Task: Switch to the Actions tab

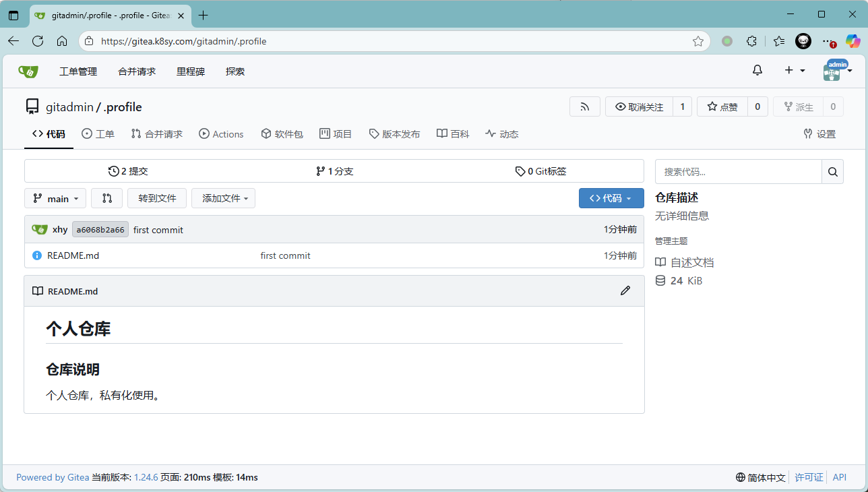Action: 221,134
